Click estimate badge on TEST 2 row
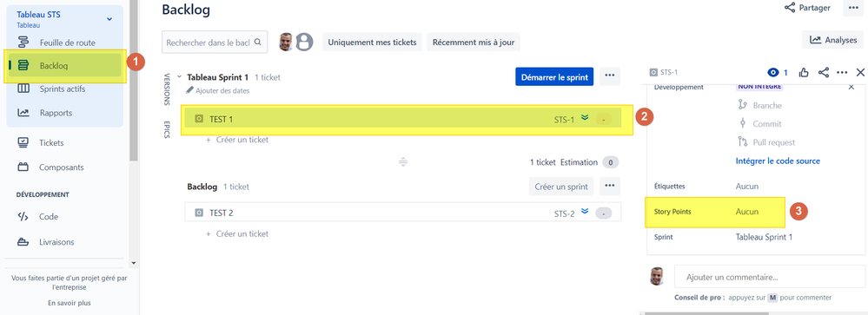This screenshot has height=315, width=868. pos(603,213)
